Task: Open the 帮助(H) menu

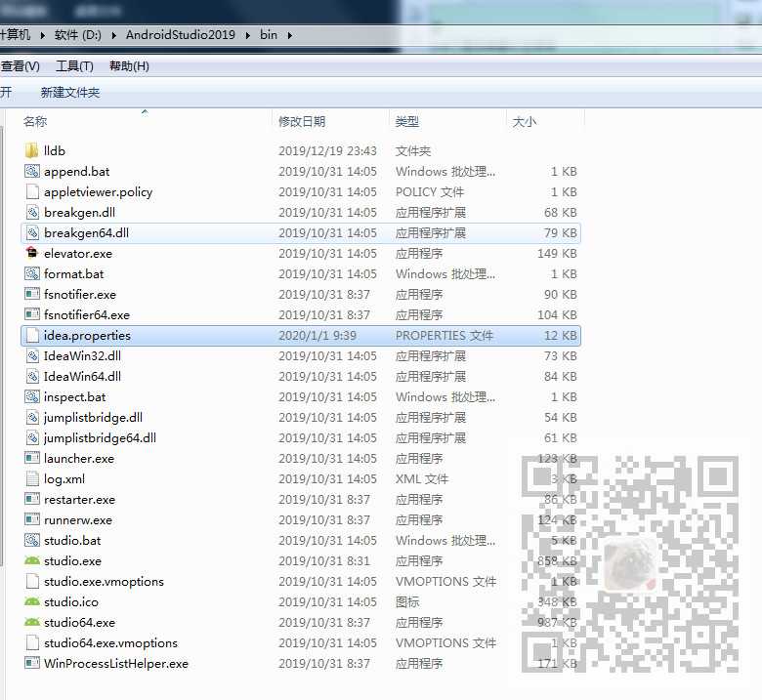Action: click(x=129, y=66)
